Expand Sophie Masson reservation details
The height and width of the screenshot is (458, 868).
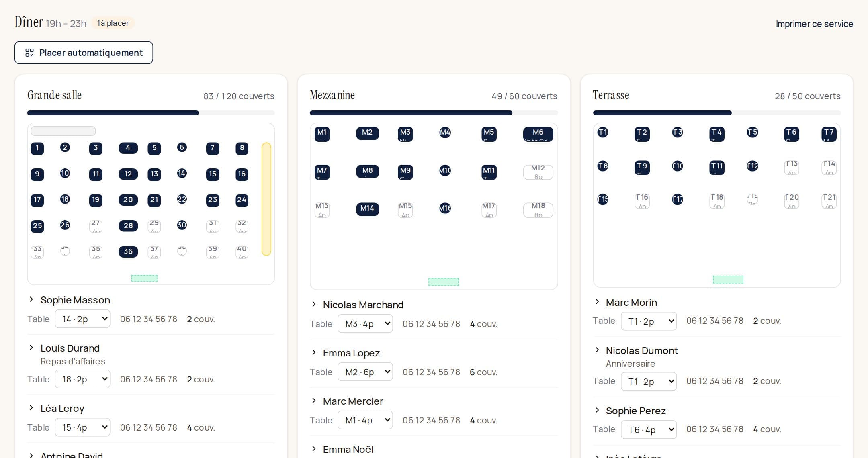[x=31, y=299]
